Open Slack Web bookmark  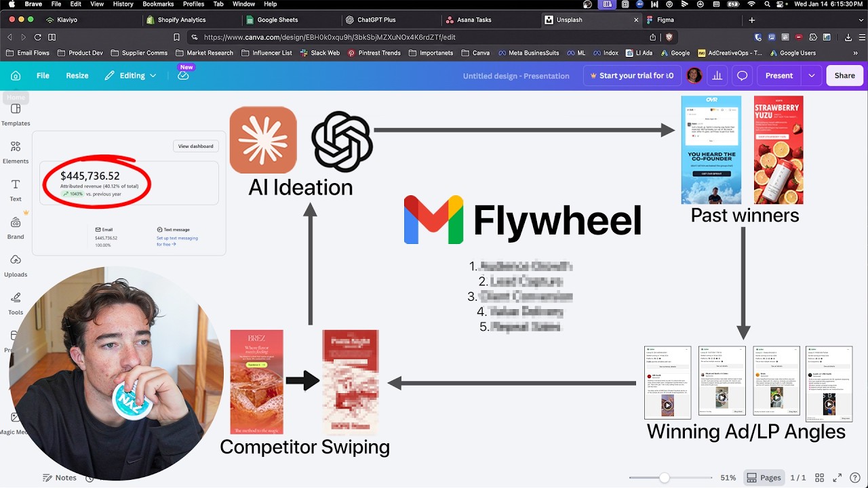pyautogui.click(x=320, y=53)
